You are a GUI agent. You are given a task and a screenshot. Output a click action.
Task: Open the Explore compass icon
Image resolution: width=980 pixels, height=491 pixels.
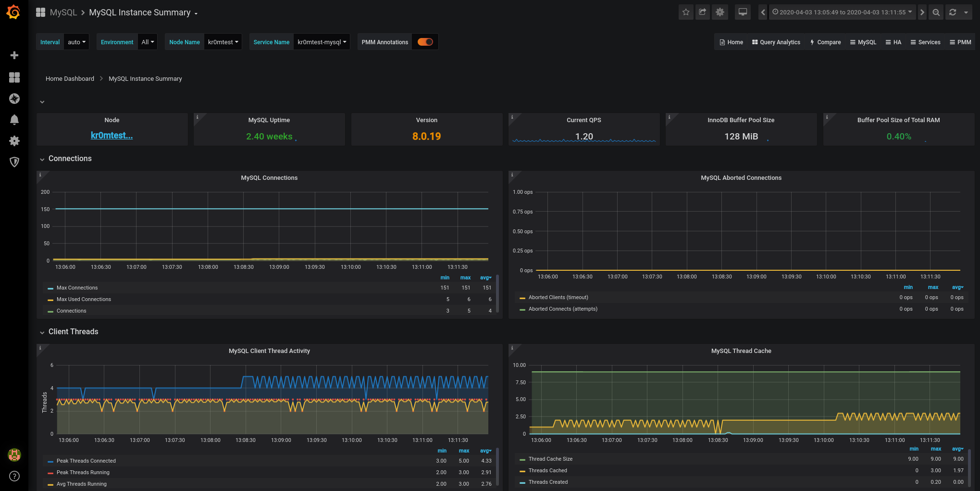(x=14, y=99)
